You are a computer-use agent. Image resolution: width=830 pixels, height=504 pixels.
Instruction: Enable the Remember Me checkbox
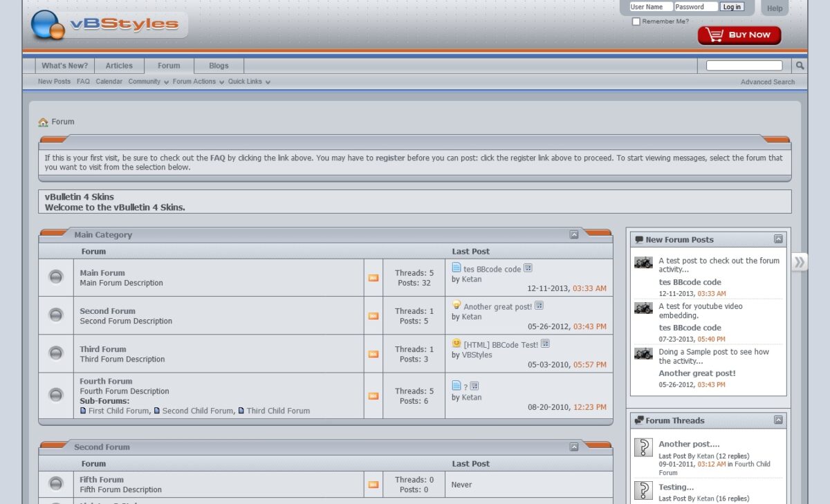(x=636, y=21)
